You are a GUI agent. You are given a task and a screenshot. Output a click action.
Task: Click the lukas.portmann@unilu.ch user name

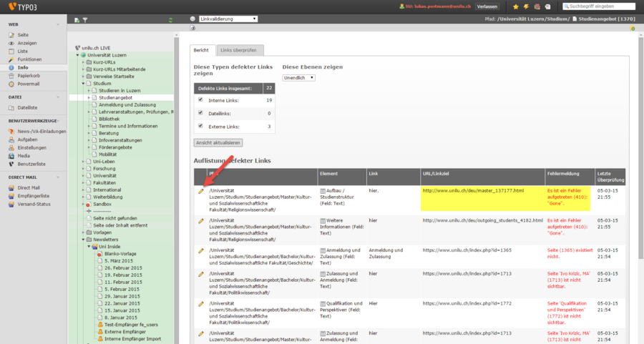pos(442,6)
